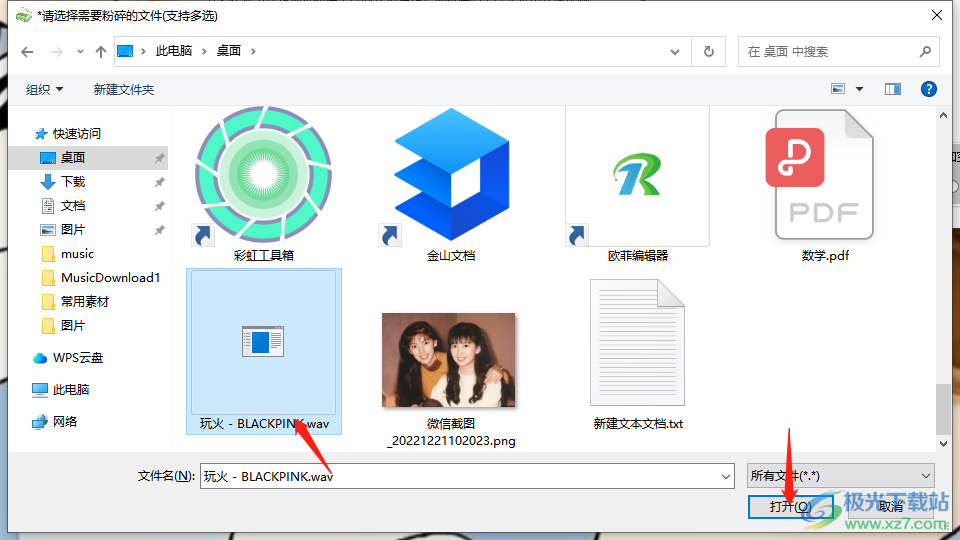Open 常用素材 folder in sidebar
The height and width of the screenshot is (540, 960).
coord(84,302)
